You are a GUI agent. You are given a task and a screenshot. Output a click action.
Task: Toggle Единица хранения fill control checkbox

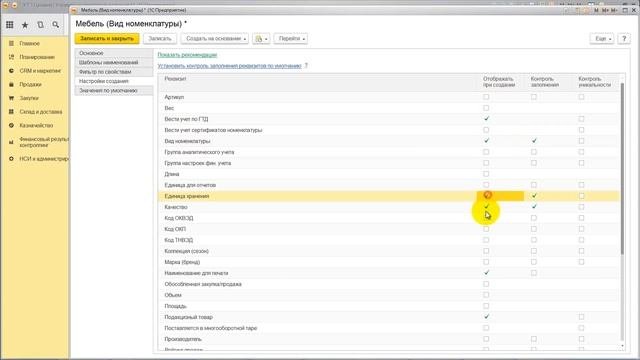534,196
